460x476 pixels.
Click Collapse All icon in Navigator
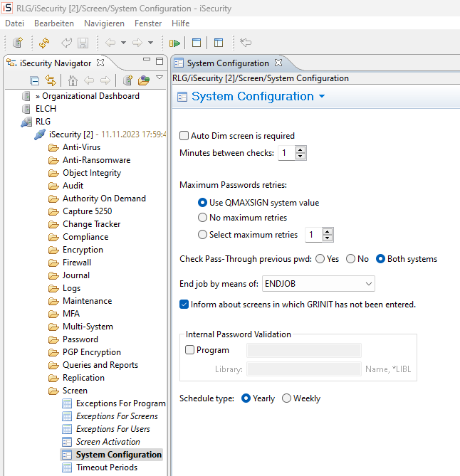(x=35, y=80)
